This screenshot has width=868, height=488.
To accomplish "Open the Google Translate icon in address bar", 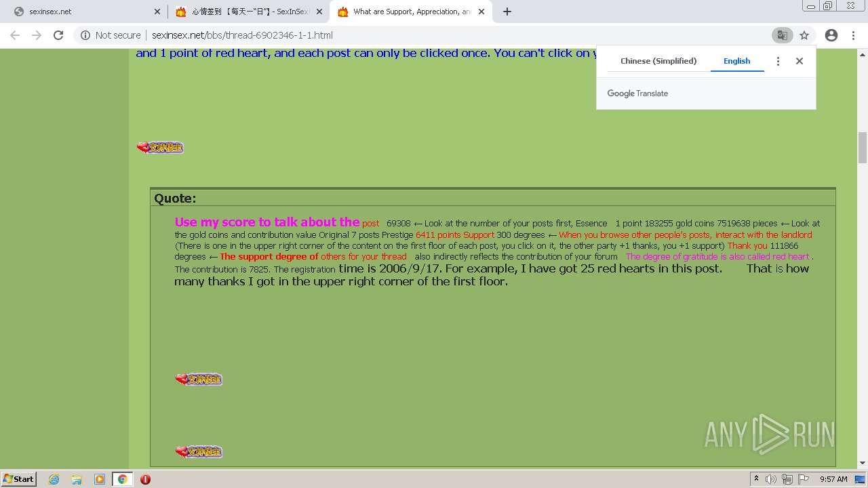I will pos(782,35).
